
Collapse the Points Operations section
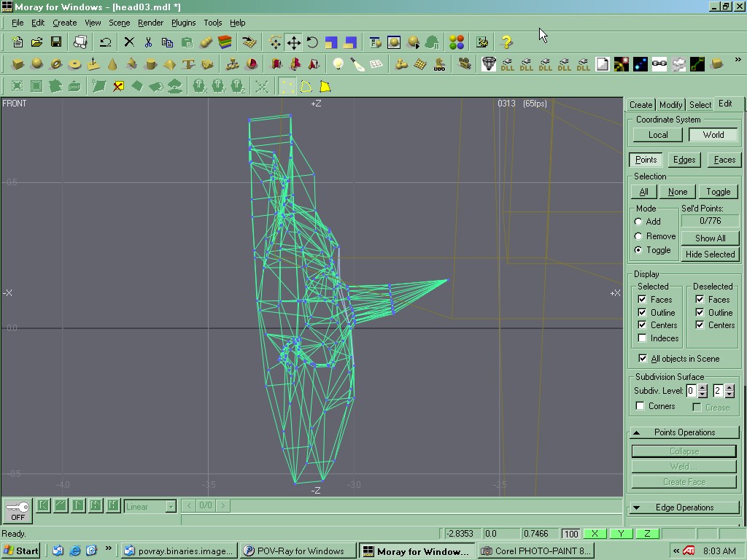(684, 432)
